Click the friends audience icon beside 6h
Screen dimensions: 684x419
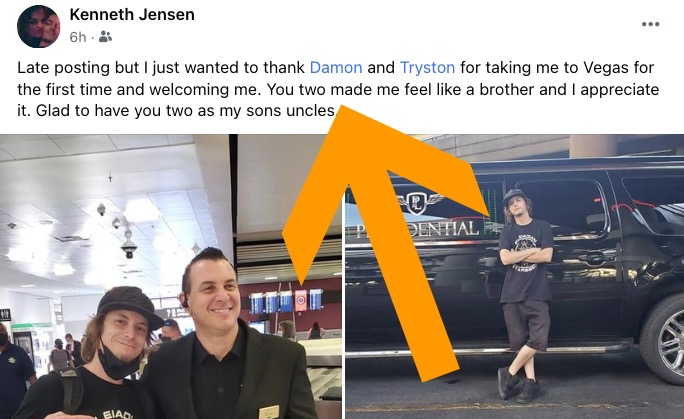105,37
